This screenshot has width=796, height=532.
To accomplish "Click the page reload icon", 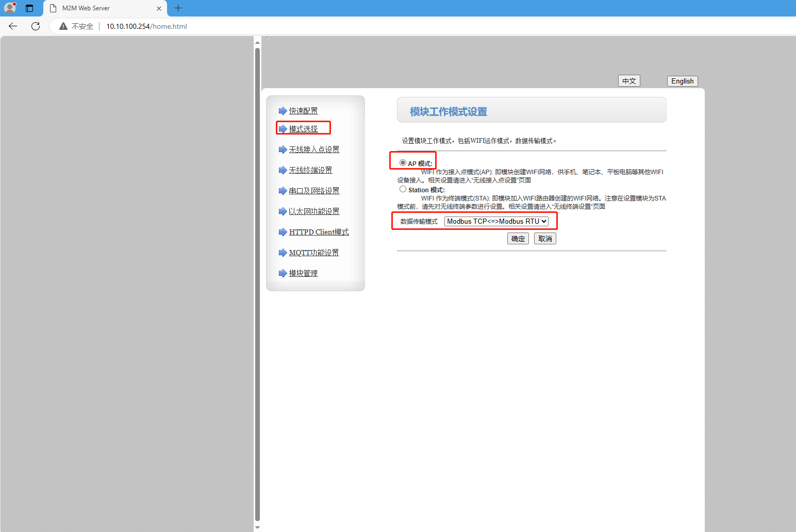I will pyautogui.click(x=36, y=26).
